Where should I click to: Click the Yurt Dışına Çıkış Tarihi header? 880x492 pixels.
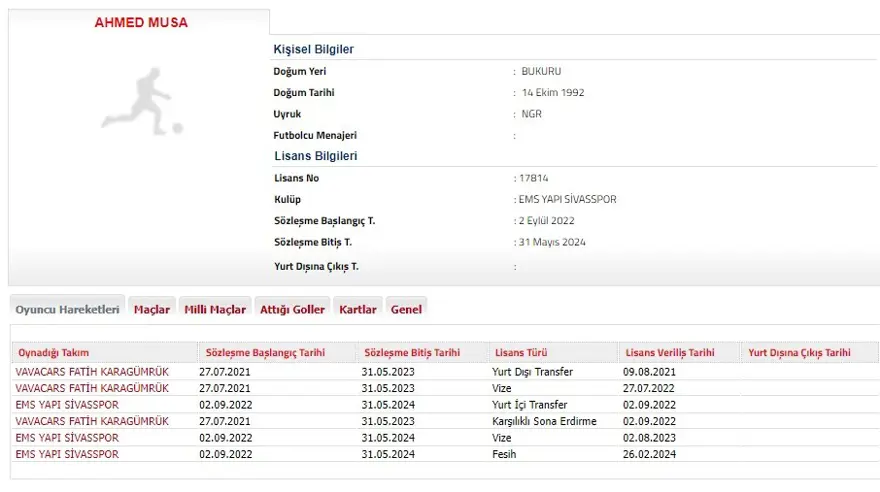(x=799, y=353)
